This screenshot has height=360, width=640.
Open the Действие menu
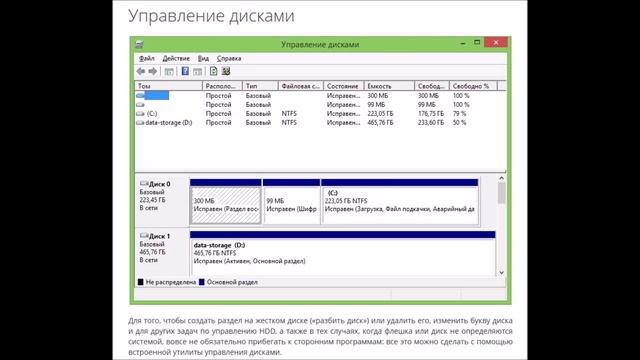pyautogui.click(x=176, y=58)
